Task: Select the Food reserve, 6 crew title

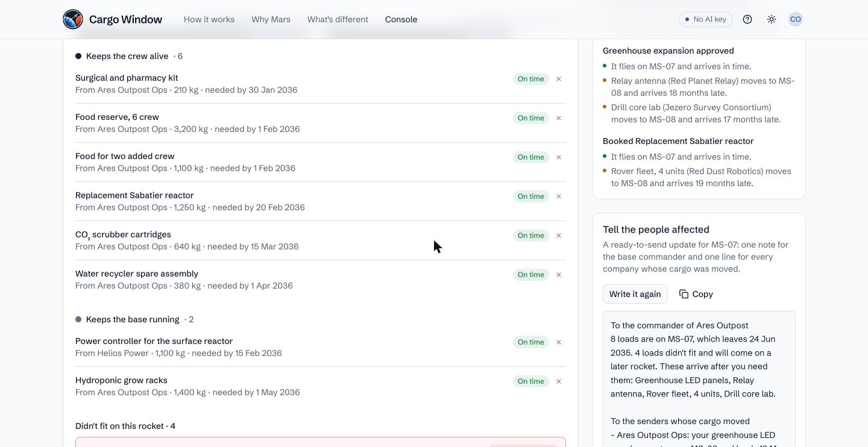Action: tap(118, 117)
